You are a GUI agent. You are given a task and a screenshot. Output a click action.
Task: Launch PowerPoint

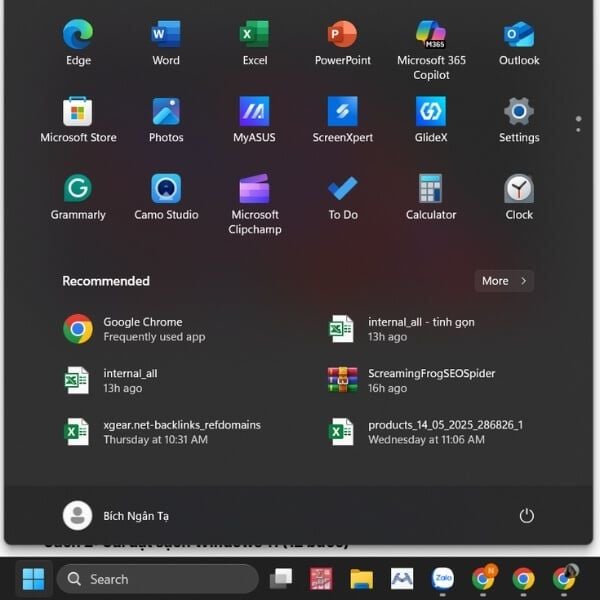pyautogui.click(x=342, y=42)
